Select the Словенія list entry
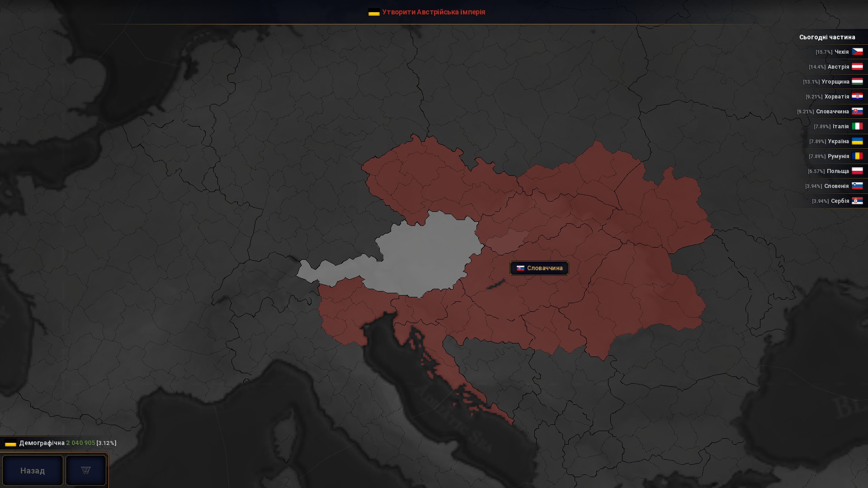Image resolution: width=868 pixels, height=488 pixels. 836,186
